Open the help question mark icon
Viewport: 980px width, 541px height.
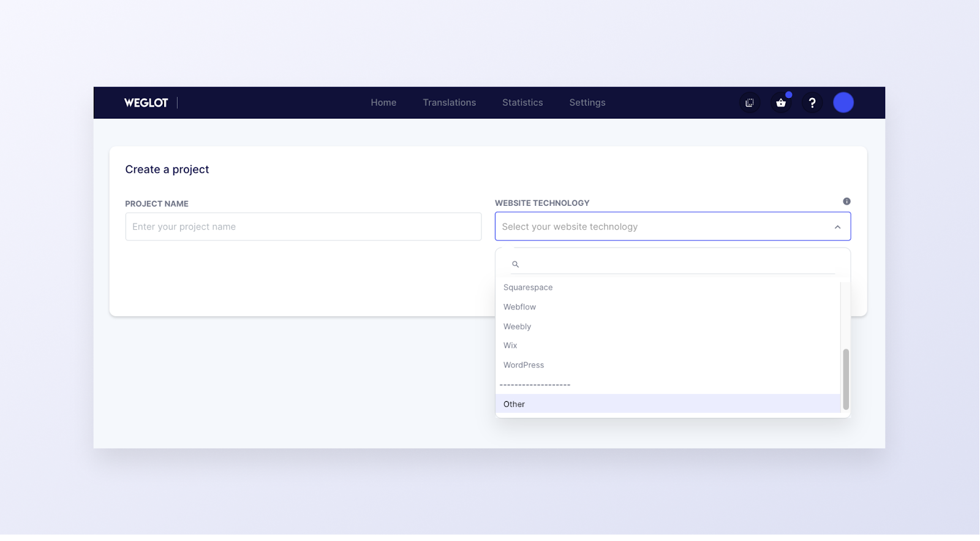pos(812,103)
